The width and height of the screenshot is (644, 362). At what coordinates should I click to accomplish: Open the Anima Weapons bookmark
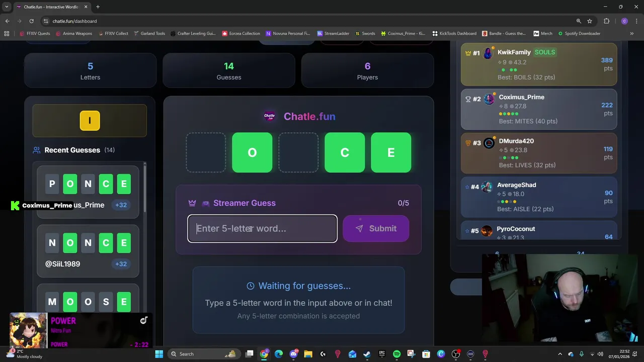tap(73, 34)
